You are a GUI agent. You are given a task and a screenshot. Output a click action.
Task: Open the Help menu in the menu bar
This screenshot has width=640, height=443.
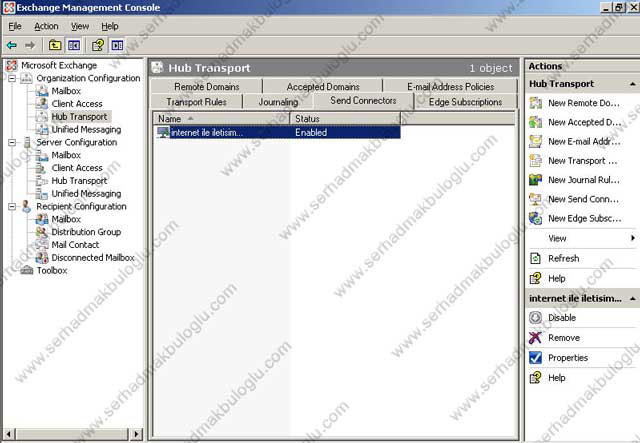coord(110,26)
